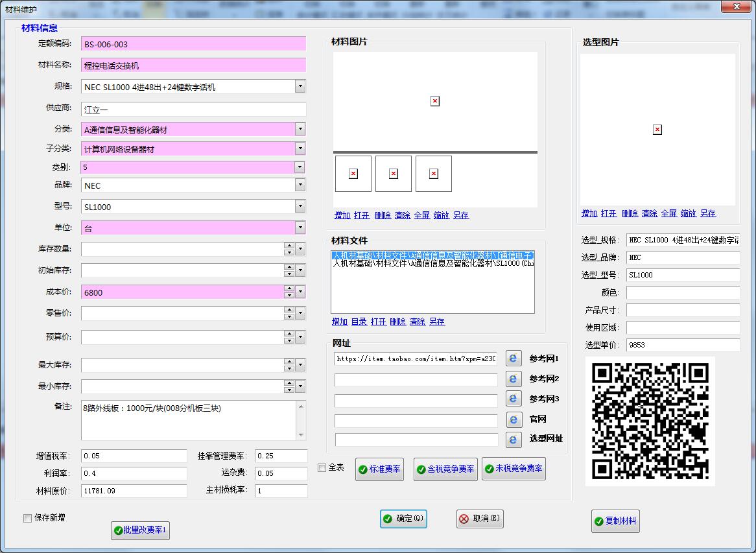Image resolution: width=756 pixels, height=553 pixels.
Task: Click 清除 link under 材料文件
Action: click(418, 322)
